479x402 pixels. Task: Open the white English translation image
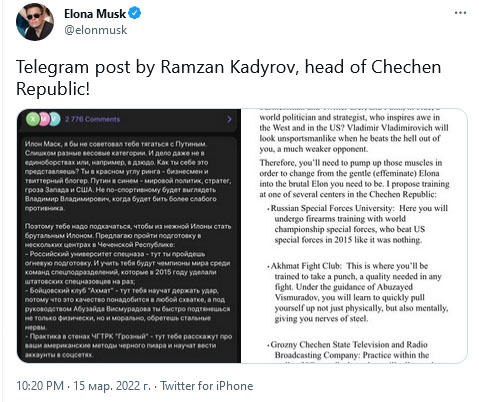click(x=354, y=236)
